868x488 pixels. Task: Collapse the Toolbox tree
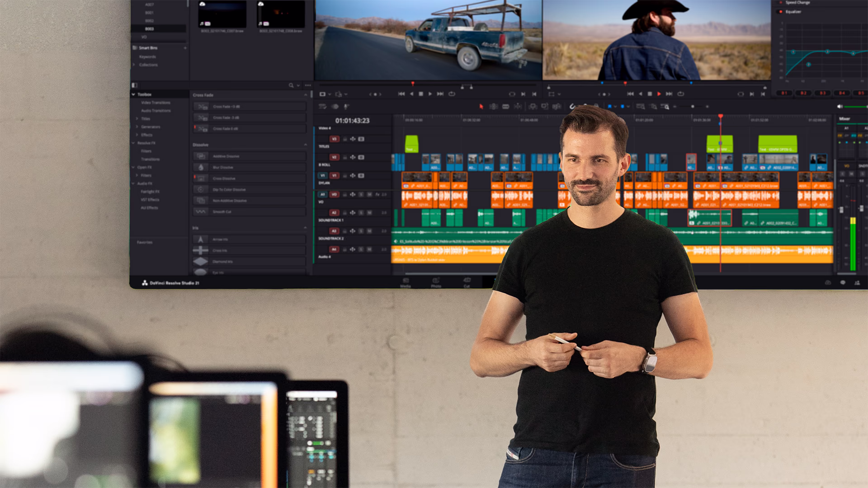(133, 94)
